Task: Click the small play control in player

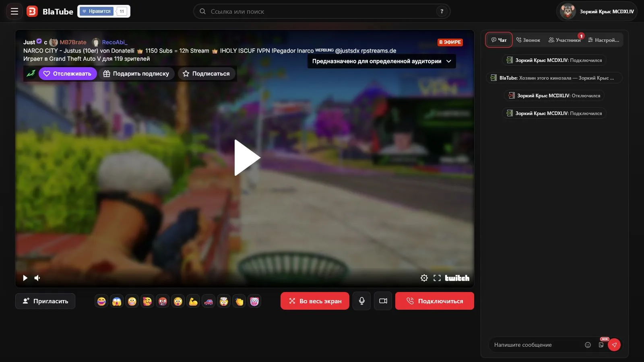Action: [x=25, y=278]
